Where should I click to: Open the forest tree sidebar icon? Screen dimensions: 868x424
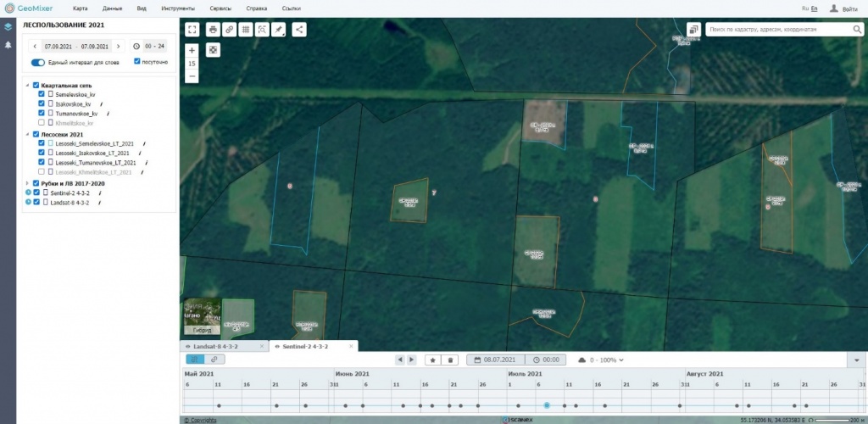coord(8,45)
